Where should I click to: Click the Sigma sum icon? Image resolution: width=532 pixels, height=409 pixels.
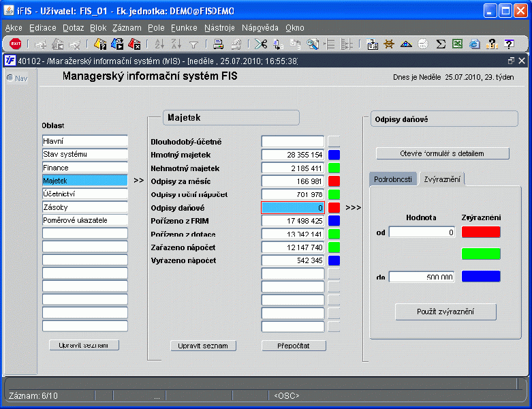pyautogui.click(x=441, y=44)
